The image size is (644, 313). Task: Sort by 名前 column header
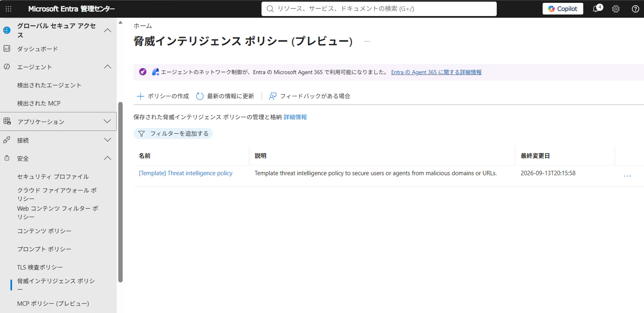pyautogui.click(x=144, y=156)
